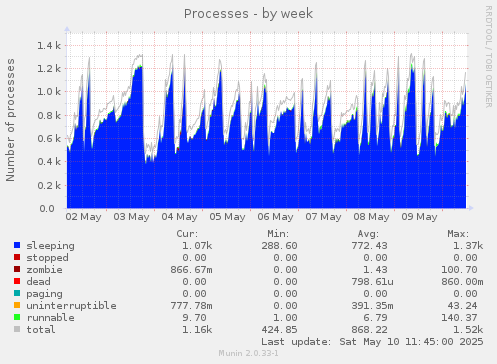
Task: Click the '0.4 k' y-axis tick label
Action: pyautogui.click(x=49, y=162)
